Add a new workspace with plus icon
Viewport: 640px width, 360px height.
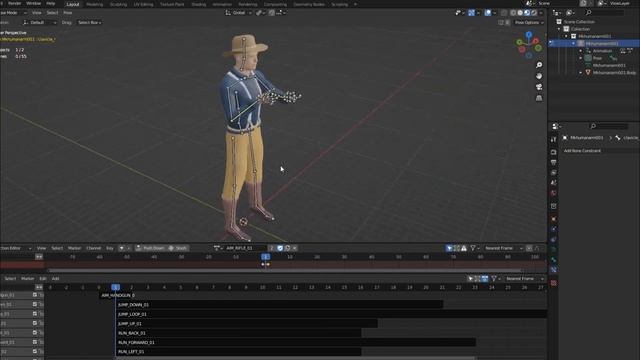click(355, 4)
